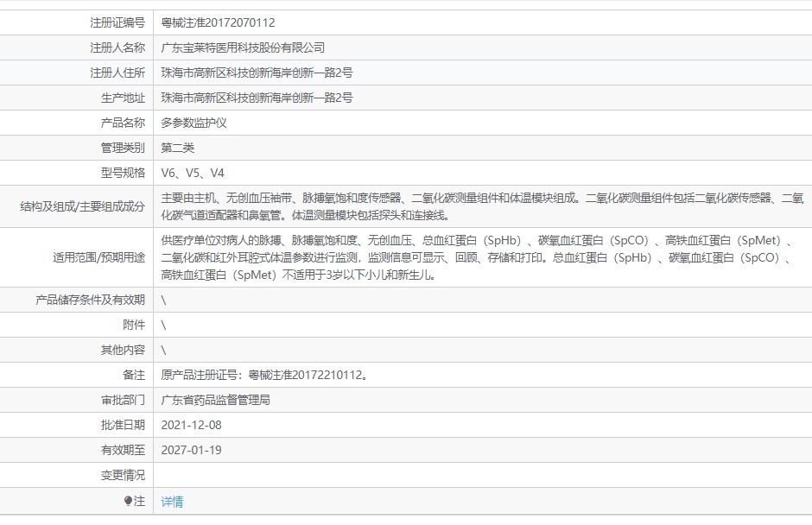Screen dimensions: 812x525
Task: Click the 批准日期 label
Action: click(123, 425)
